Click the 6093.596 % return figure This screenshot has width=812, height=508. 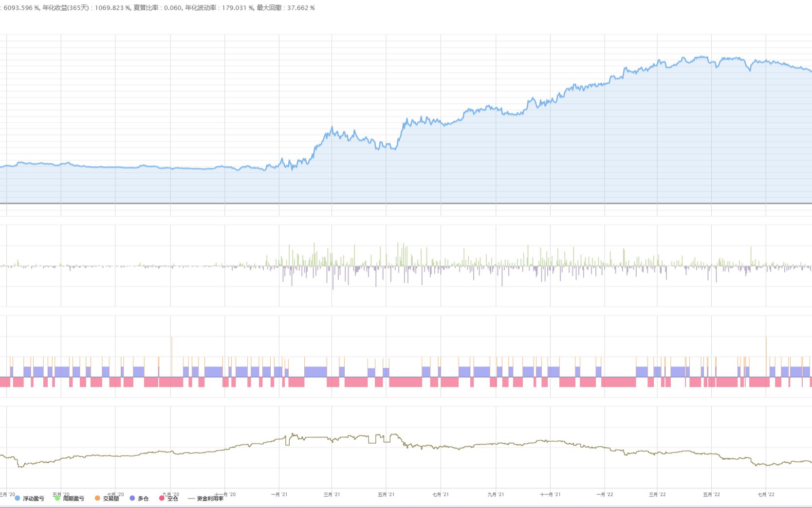(x=20, y=8)
